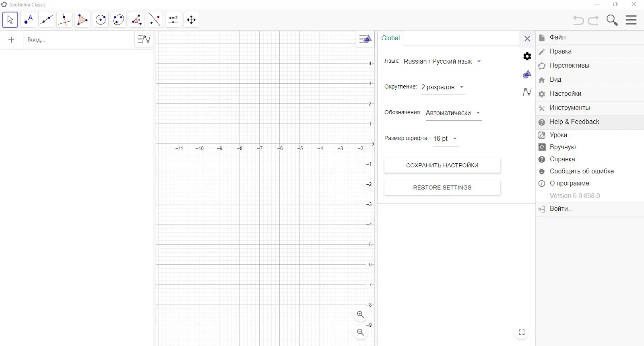The width and height of the screenshot is (644, 346).
Task: Open Algebra settings icon in properties
Action: 527,92
